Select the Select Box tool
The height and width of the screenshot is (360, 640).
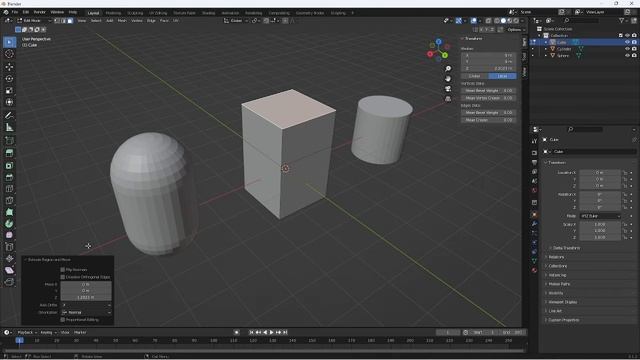[9, 42]
